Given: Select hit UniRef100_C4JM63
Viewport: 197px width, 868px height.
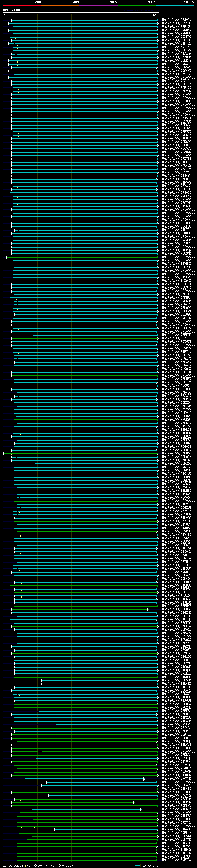Looking at the screenshot, I should click(x=177, y=528).
